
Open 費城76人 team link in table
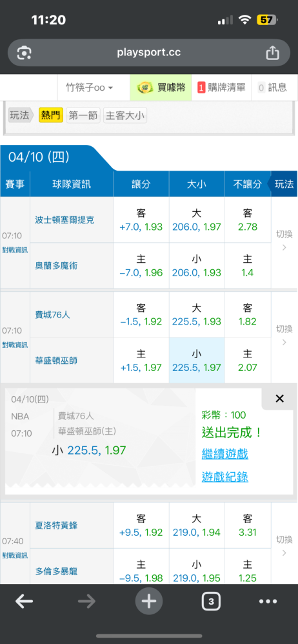[x=52, y=315]
